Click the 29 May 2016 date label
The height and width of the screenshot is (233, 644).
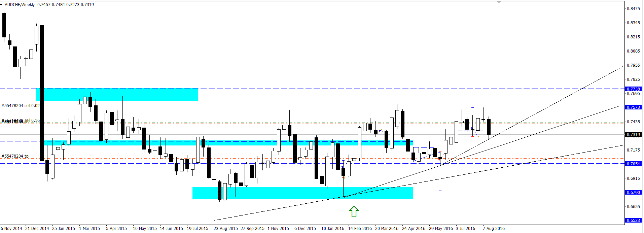point(441,229)
